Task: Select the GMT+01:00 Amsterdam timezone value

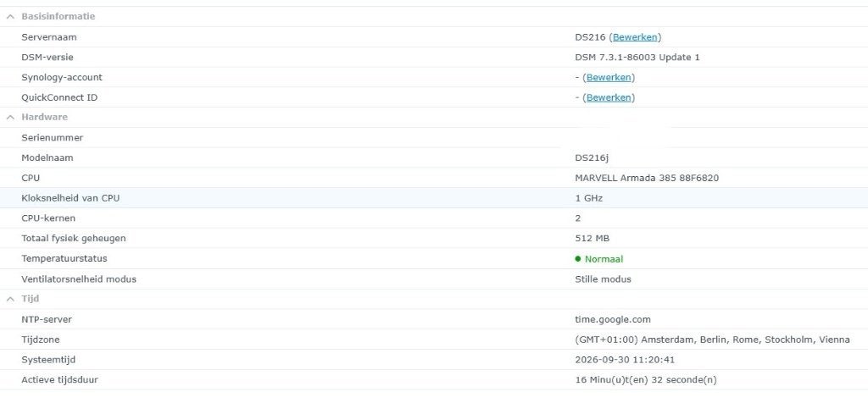Action: tap(712, 340)
